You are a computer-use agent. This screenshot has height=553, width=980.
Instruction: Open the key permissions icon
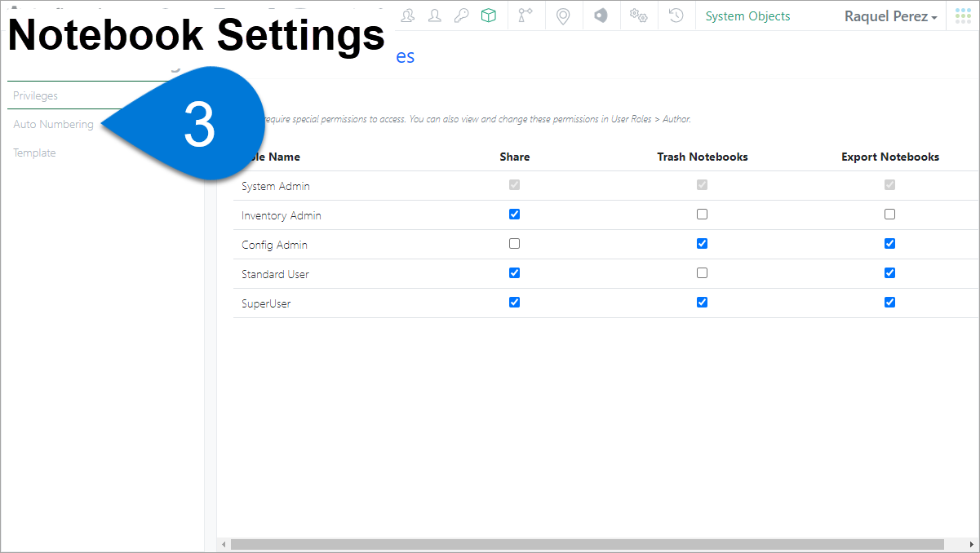(462, 15)
